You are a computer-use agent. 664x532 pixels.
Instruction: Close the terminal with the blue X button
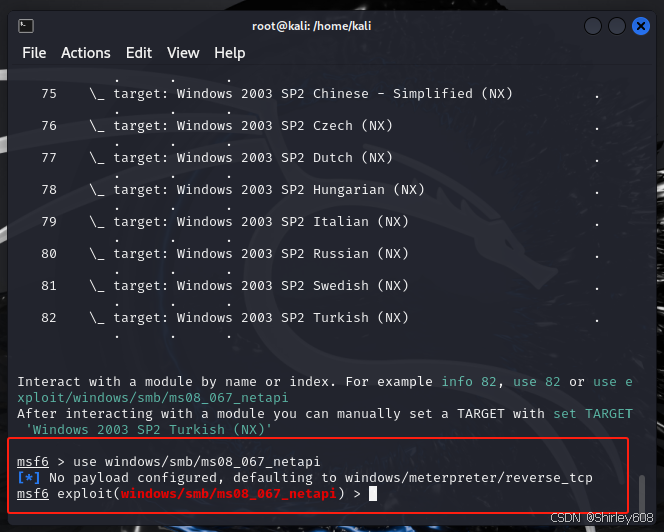641,26
